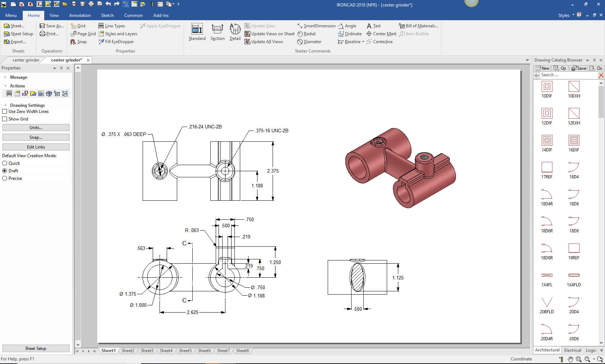Enable Use Zero Width Lines checkbox

pos(5,112)
